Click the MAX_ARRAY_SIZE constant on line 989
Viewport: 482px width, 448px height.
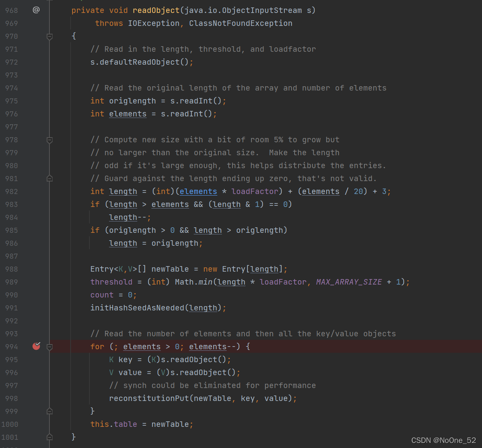(x=349, y=282)
